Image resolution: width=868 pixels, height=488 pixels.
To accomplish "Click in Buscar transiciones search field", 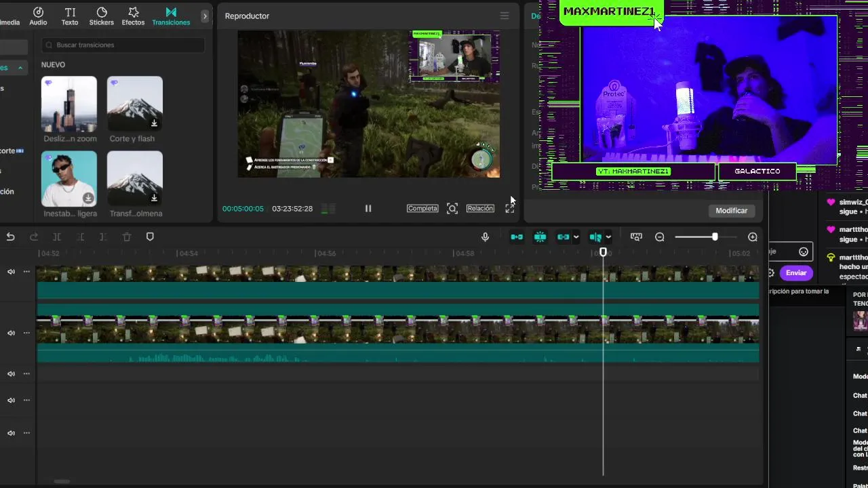I will click(x=123, y=45).
